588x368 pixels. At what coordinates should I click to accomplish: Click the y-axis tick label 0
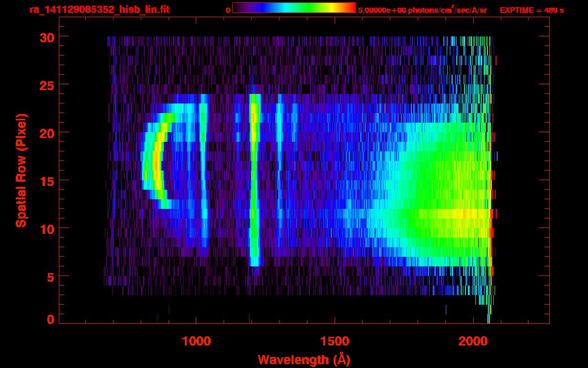point(50,320)
